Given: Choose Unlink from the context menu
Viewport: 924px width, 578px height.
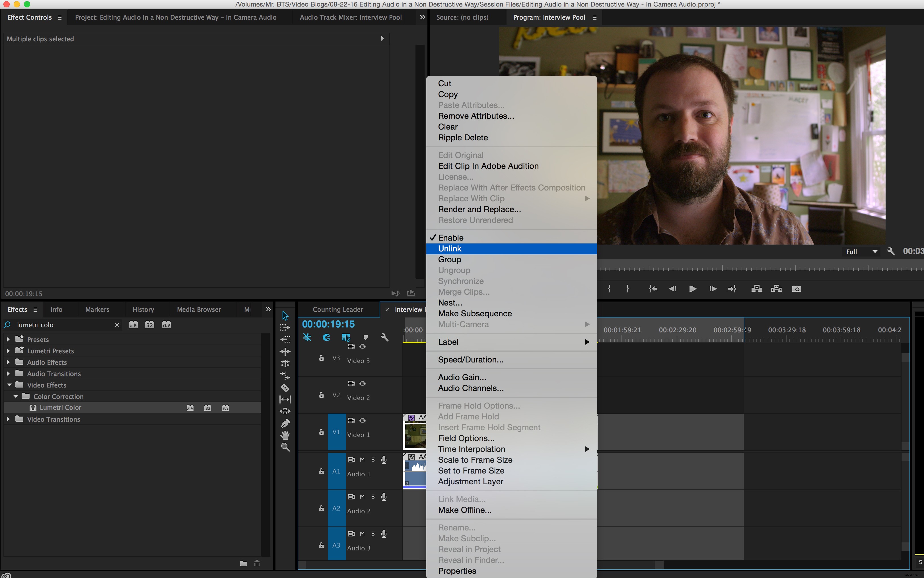Looking at the screenshot, I should tap(450, 249).
